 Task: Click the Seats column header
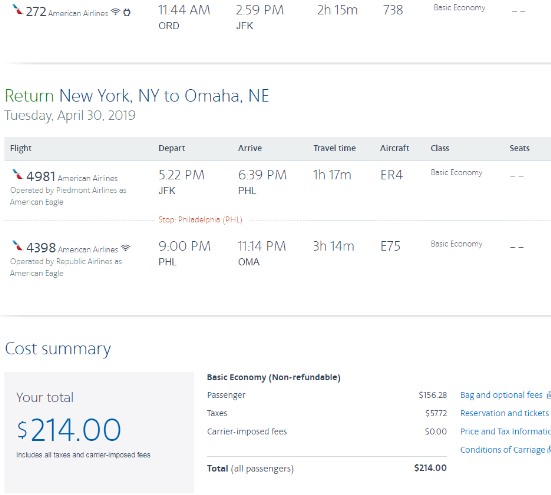point(519,148)
